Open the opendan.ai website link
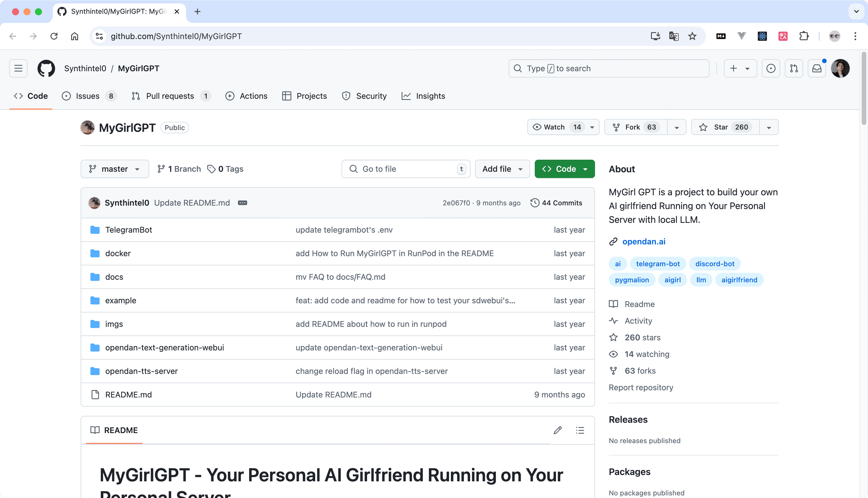The height and width of the screenshot is (498, 868). 644,242
